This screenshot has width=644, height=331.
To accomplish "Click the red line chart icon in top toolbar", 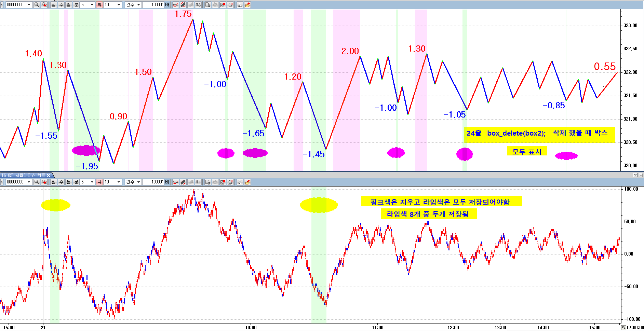I will coord(176,5).
